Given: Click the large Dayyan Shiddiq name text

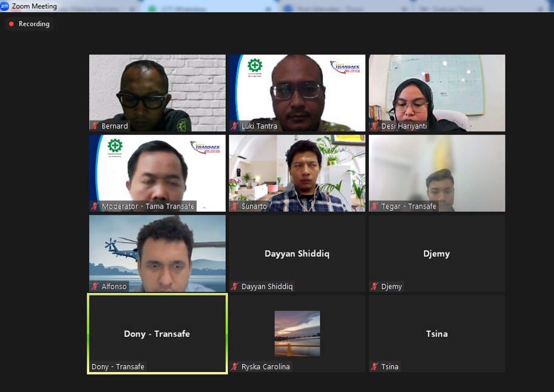Looking at the screenshot, I should coord(297,254).
